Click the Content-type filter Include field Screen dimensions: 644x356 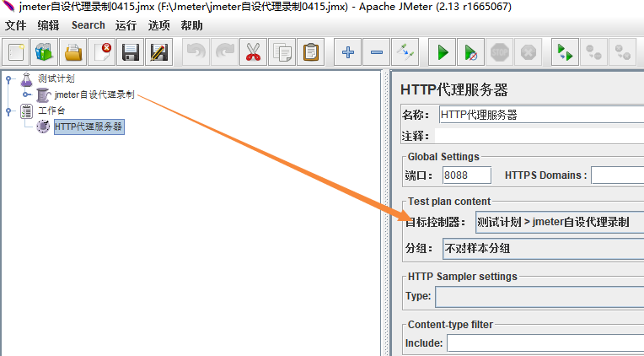pos(546,343)
